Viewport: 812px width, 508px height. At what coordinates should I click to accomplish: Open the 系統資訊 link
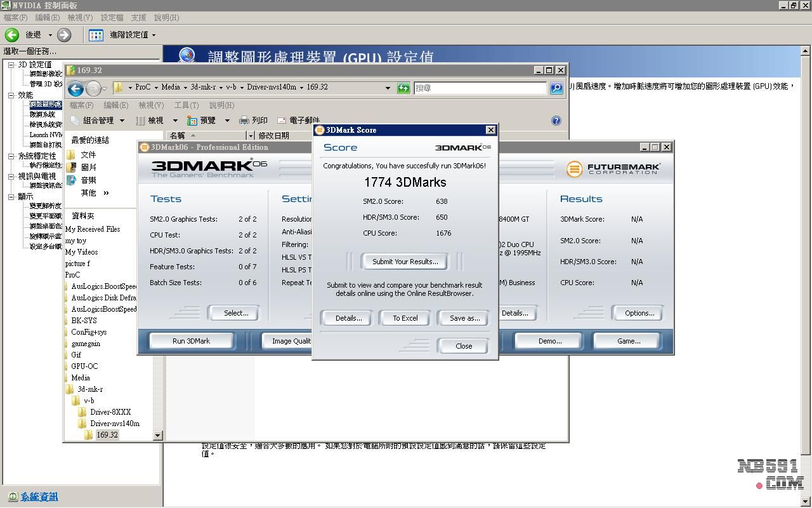pyautogui.click(x=39, y=497)
